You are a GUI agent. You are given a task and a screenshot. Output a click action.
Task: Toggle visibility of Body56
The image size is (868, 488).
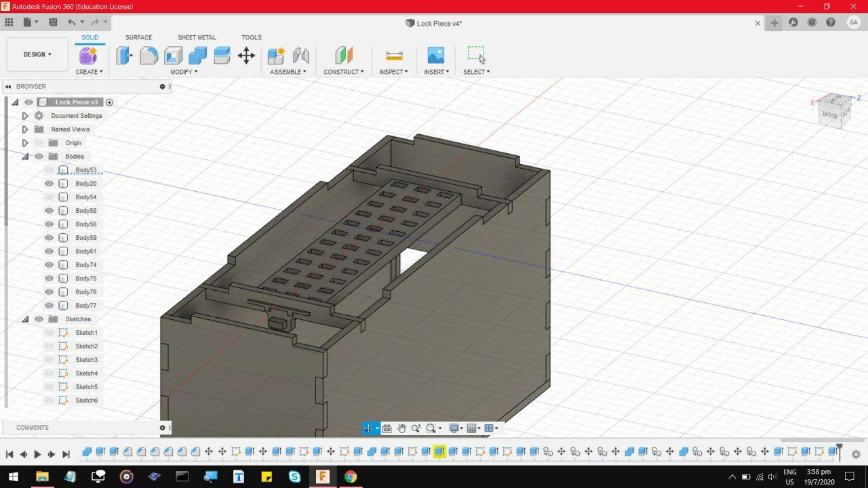(x=49, y=224)
